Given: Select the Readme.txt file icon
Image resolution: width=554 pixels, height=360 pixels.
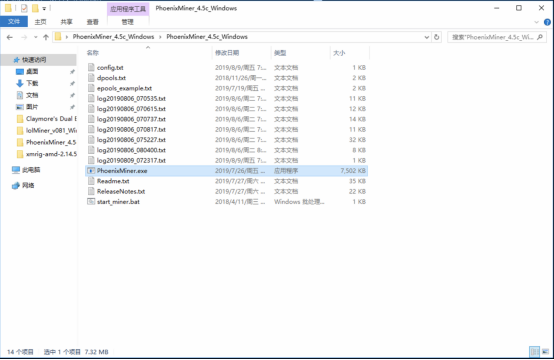Looking at the screenshot, I should (91, 181).
